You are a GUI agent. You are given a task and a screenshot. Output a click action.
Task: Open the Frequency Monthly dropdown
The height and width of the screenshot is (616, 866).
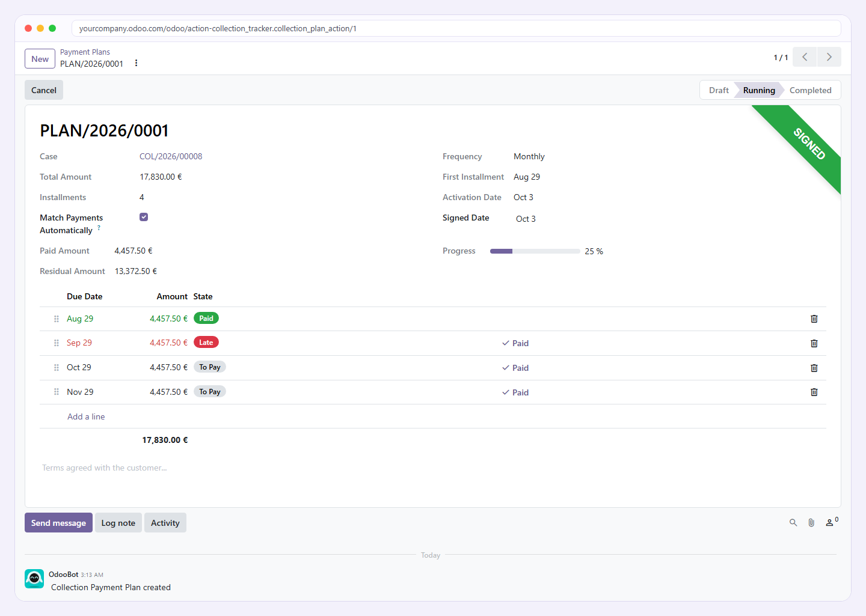529,156
